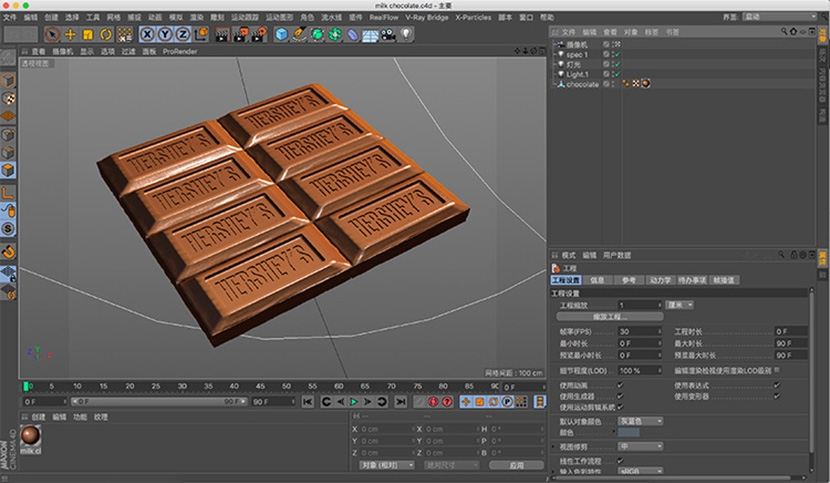Toggle the 使用表达式 checkbox
The image size is (830, 483).
coord(777,385)
